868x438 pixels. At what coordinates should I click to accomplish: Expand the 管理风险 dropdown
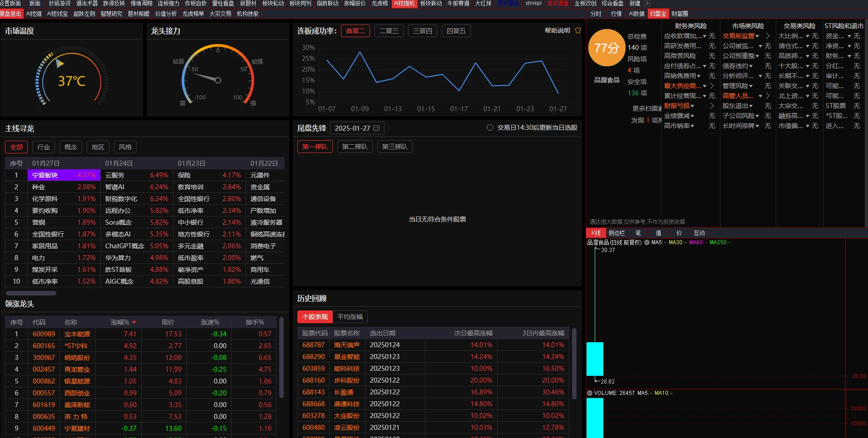pos(751,86)
